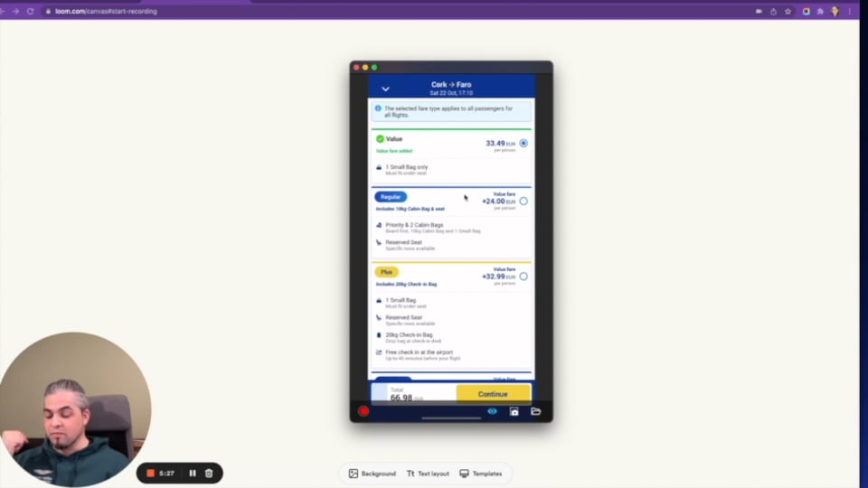Select the Value fare radio button
The height and width of the screenshot is (488, 868).
tap(524, 144)
